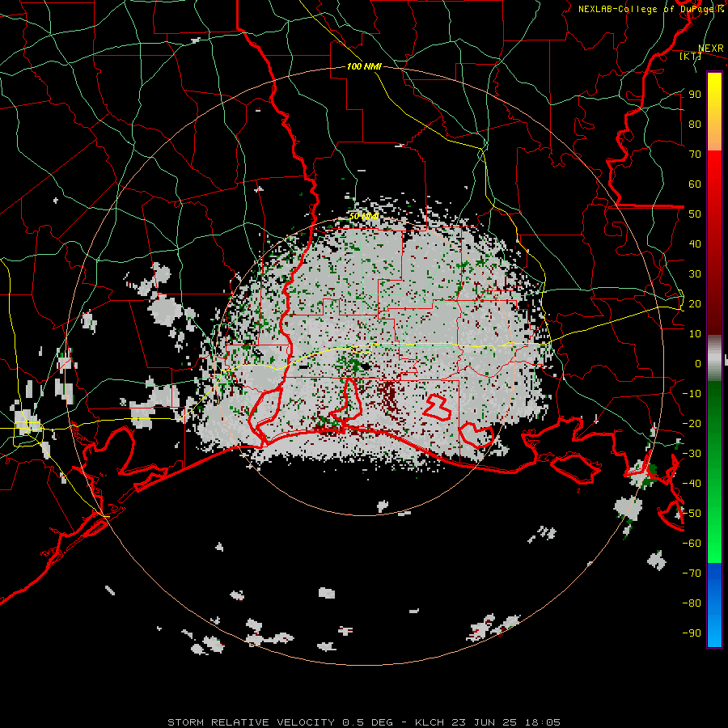The height and width of the screenshot is (728, 728).
Task: Select the -40 value on the velocity scale
Action: pos(692,484)
